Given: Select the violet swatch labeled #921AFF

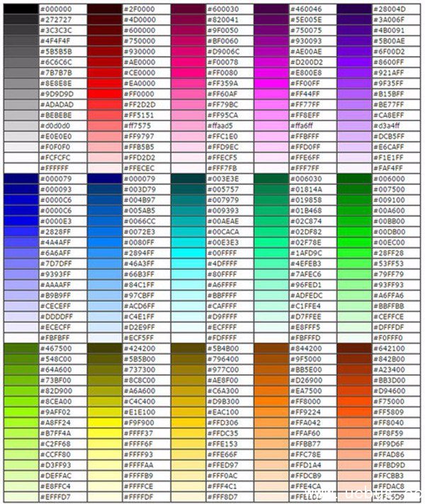Looking at the screenshot, I should click(x=353, y=72).
